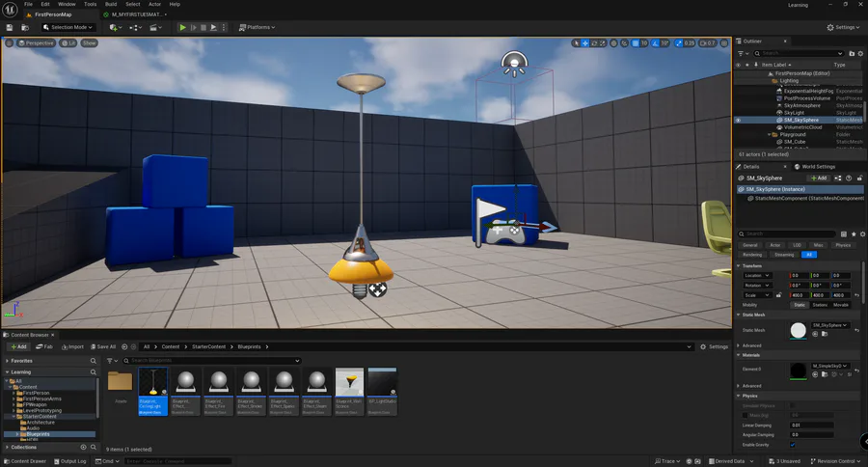
Task: Click the Static Mesh browse-to-asset icon
Action: 825,334
